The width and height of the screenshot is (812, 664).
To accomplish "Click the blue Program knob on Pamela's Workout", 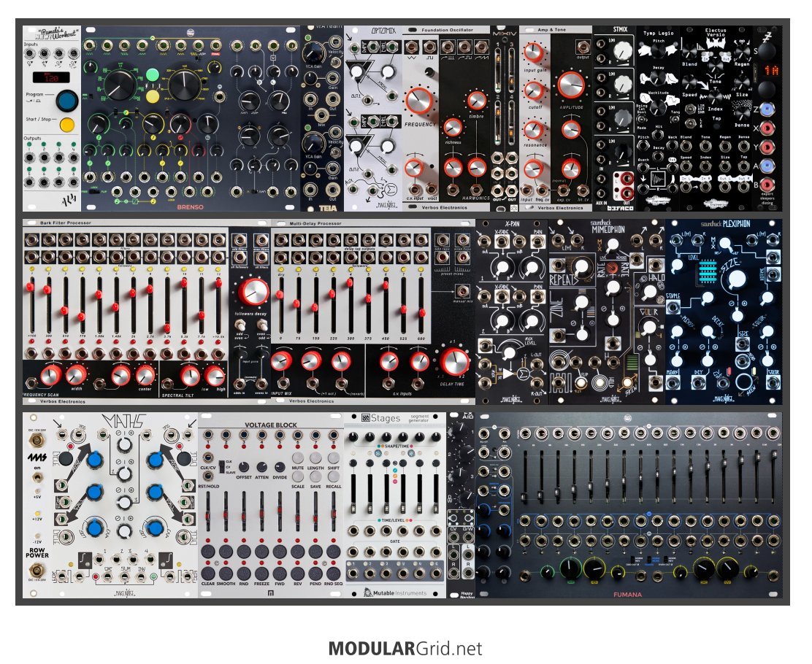I will point(66,101).
